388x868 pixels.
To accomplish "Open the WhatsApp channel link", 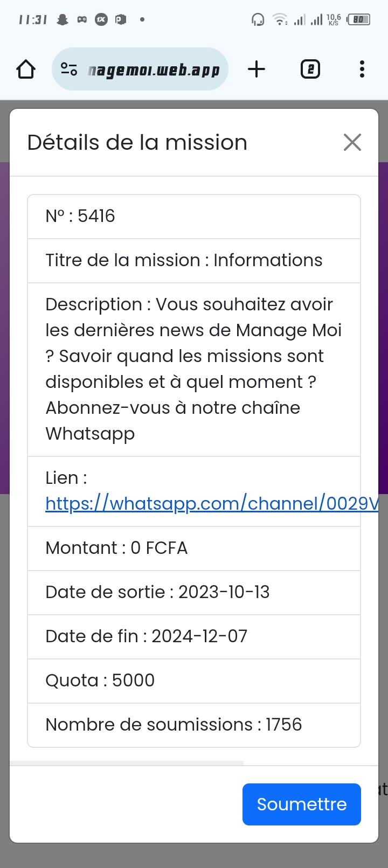I will tap(211, 503).
